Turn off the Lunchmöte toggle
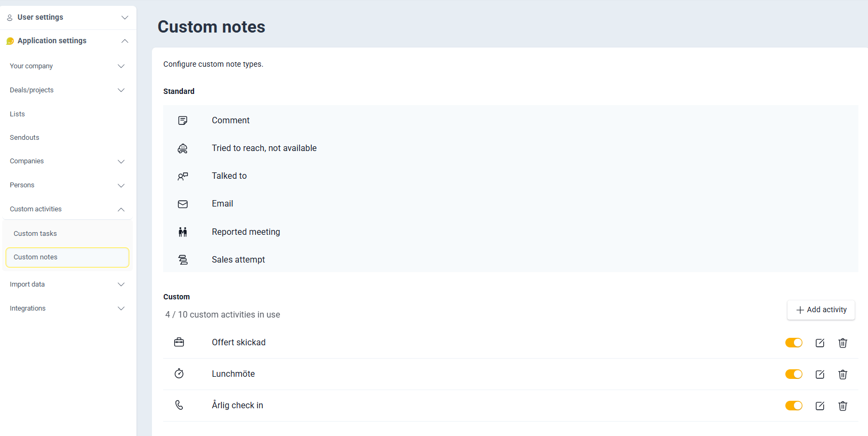868x436 pixels. (794, 374)
